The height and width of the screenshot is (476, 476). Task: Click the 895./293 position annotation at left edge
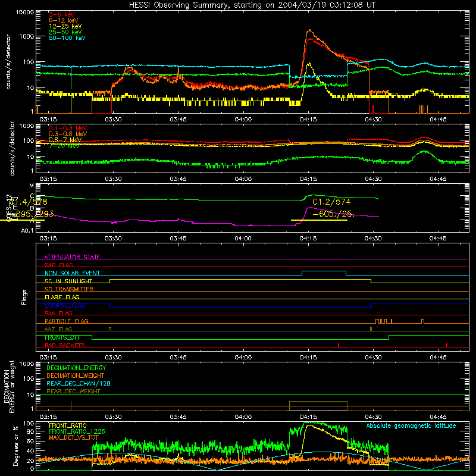[x=33, y=214]
